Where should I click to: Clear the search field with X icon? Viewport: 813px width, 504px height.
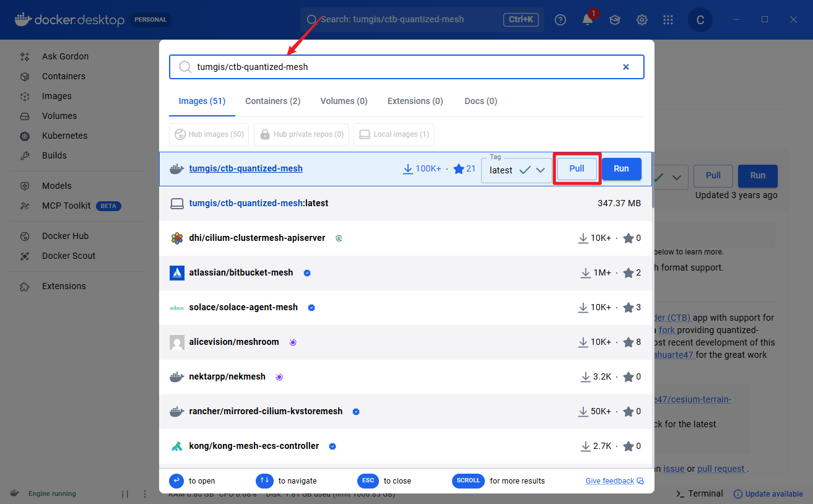(626, 67)
